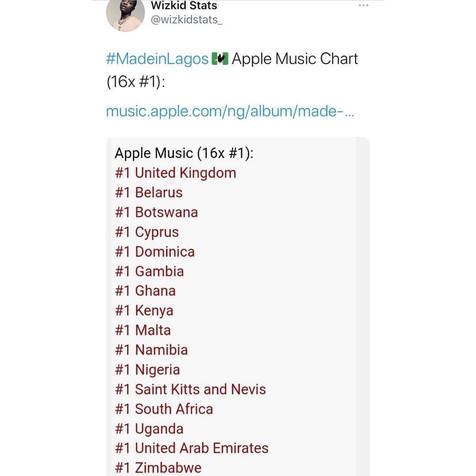Select the '#1 Saint Kitts and Nevis' line

tap(190, 390)
